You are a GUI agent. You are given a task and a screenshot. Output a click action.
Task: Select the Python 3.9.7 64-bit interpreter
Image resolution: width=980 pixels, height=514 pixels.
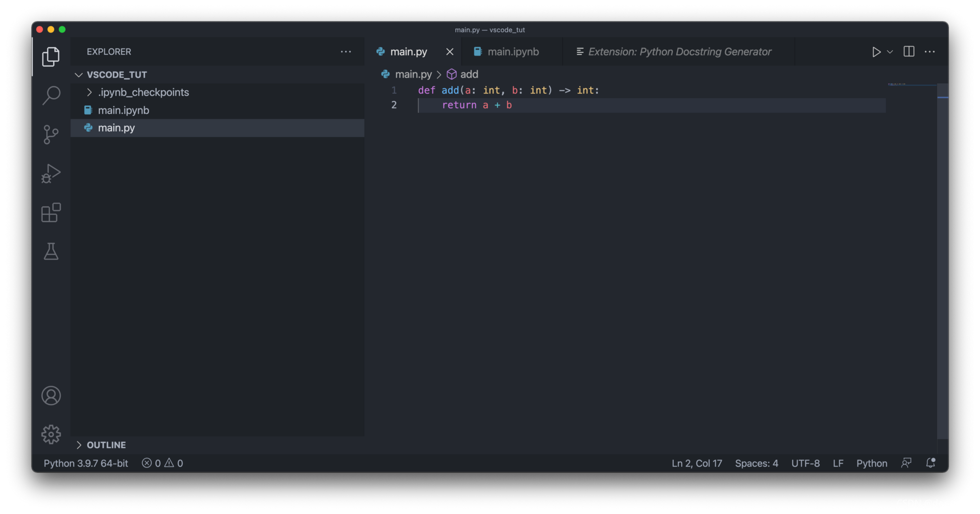[x=86, y=463]
